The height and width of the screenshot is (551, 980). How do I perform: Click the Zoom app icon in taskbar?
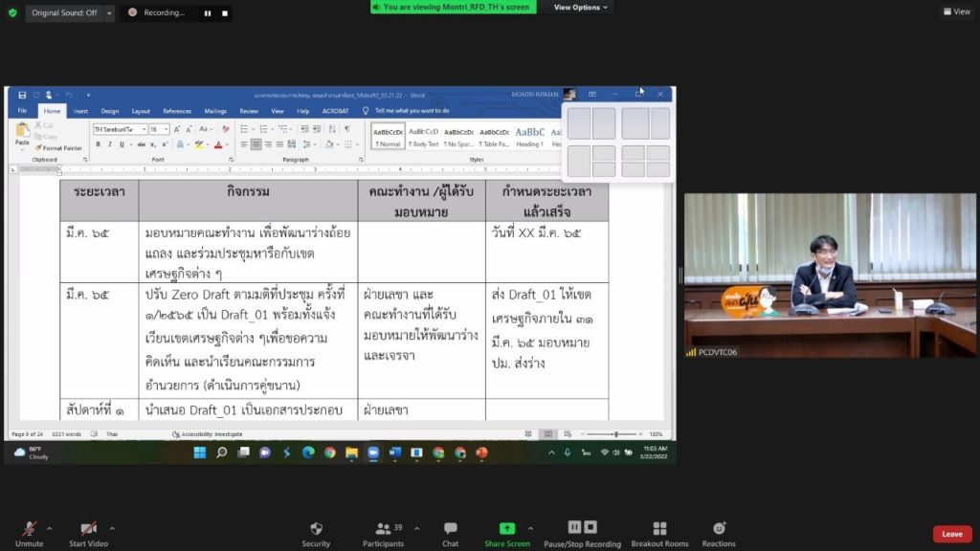tap(373, 452)
